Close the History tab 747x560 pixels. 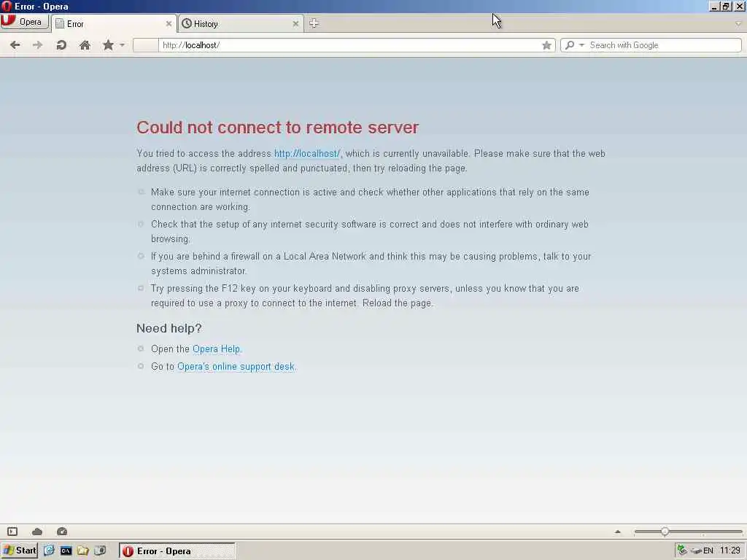tap(295, 24)
